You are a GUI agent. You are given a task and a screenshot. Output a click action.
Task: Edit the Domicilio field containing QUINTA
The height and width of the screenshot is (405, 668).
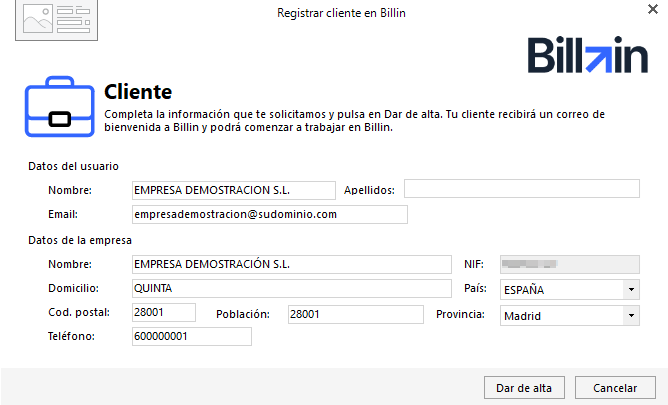tap(291, 289)
